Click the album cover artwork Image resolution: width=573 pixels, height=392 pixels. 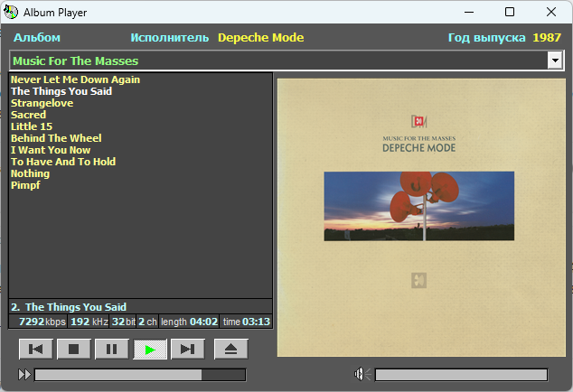[x=421, y=218]
